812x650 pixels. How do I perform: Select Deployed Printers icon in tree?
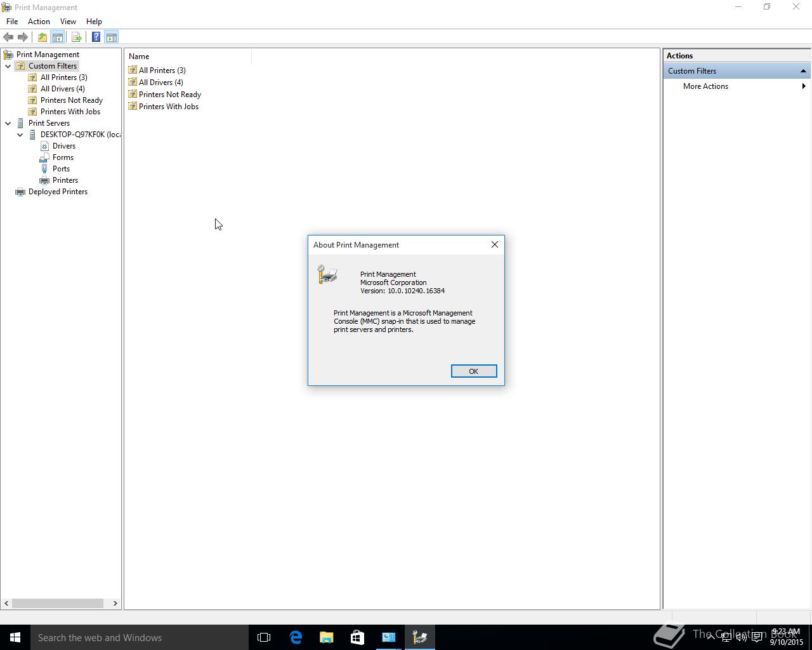tap(20, 192)
